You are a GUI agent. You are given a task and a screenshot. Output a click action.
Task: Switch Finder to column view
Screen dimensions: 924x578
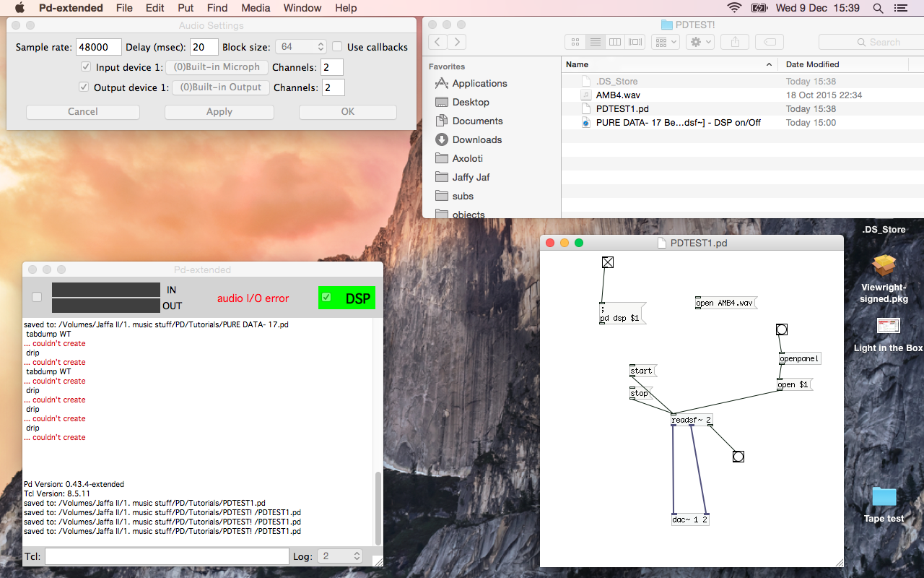[x=615, y=42]
